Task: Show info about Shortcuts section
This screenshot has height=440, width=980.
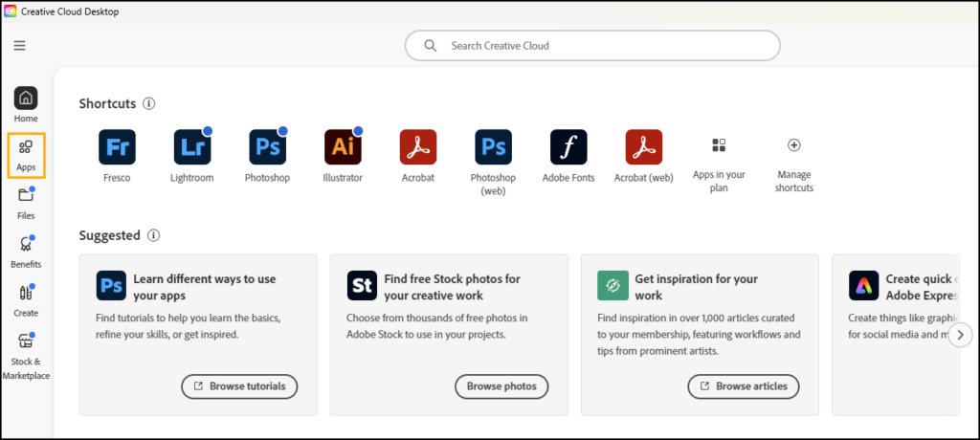Action: 149,103
